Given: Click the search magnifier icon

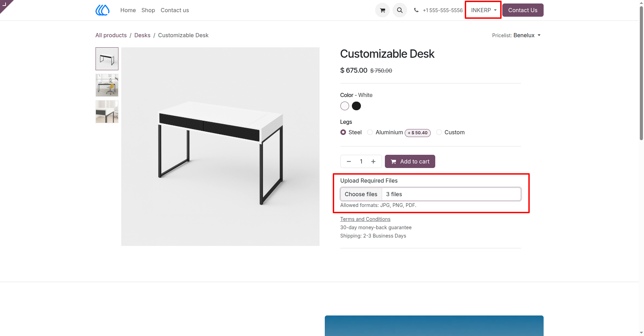Looking at the screenshot, I should 400,10.
